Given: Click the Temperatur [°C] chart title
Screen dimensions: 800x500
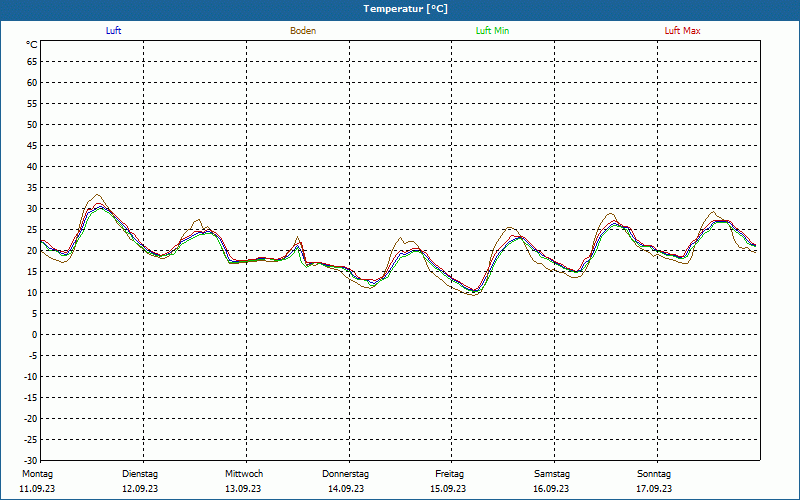Looking at the screenshot, I should pos(406,9).
